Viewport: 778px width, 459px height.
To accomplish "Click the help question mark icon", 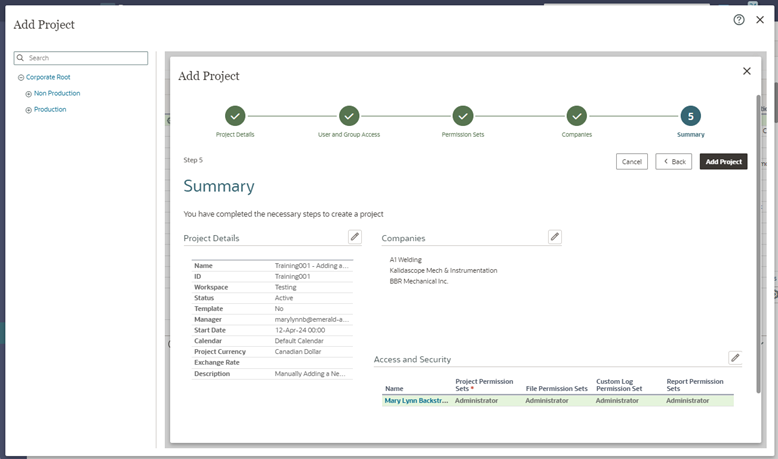I will [739, 19].
